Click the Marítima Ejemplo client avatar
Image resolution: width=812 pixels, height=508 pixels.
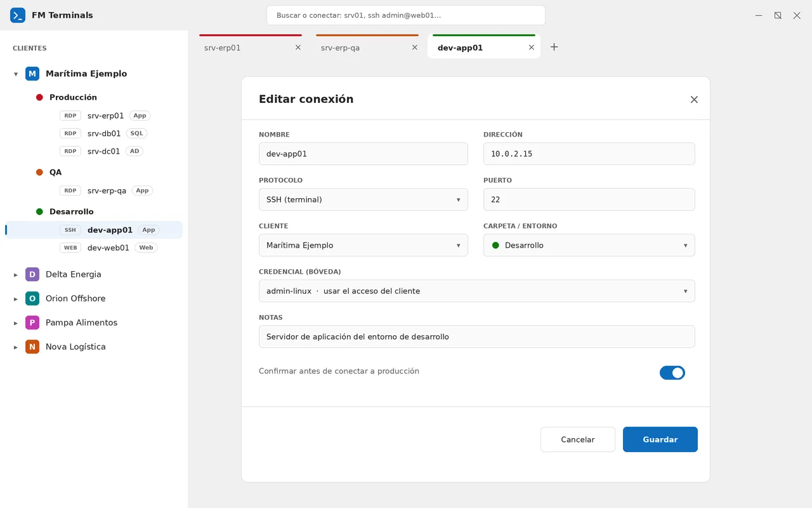[x=32, y=74]
